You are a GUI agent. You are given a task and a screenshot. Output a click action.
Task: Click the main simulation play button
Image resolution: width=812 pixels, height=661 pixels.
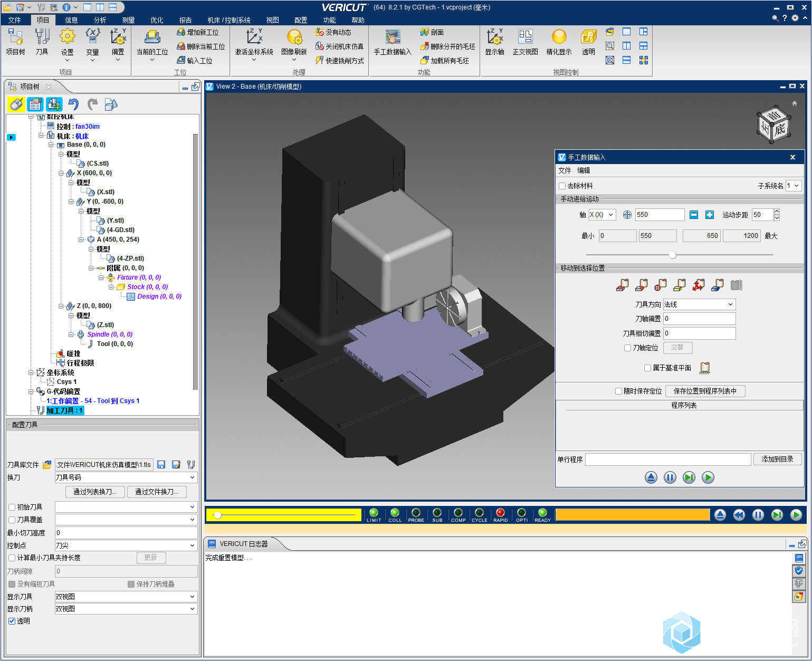pyautogui.click(x=796, y=515)
